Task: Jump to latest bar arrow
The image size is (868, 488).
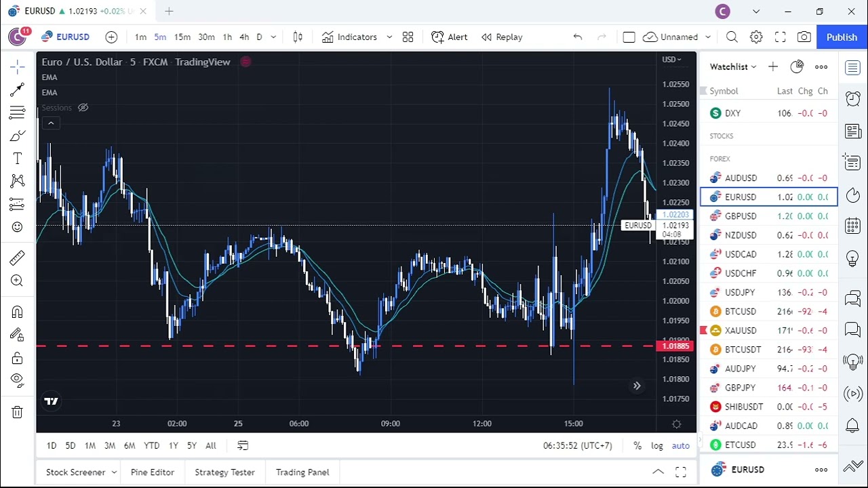Action: (637, 386)
